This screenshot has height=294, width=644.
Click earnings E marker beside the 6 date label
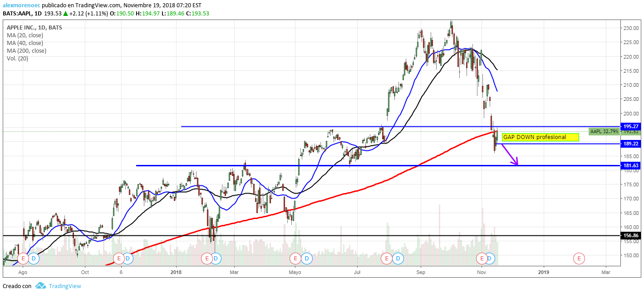coord(118,259)
